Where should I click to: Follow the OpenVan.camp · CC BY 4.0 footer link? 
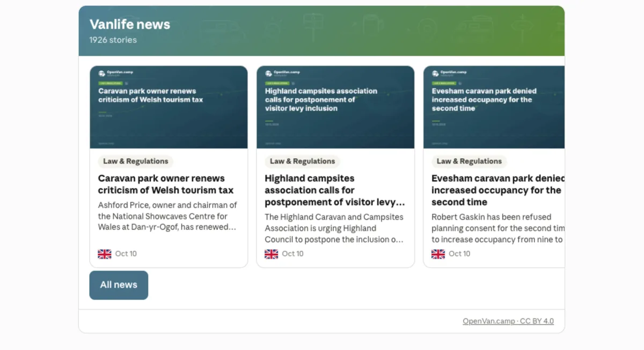508,322
